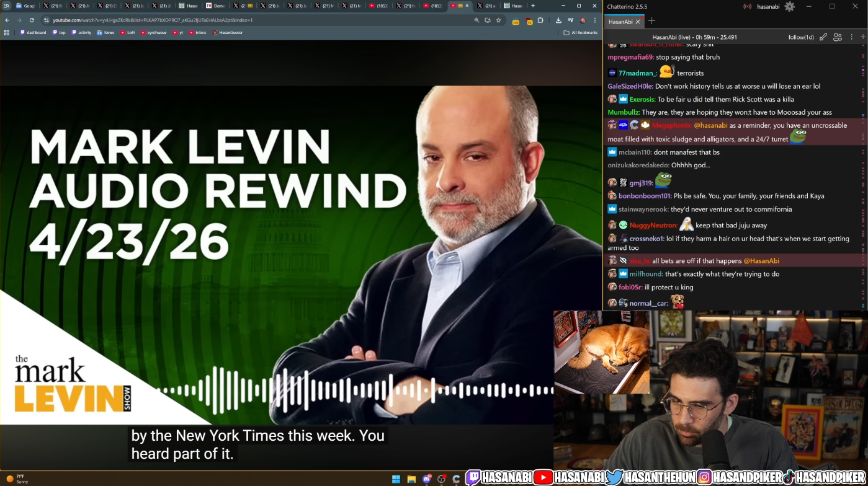
Task: Click username stainwaynerook in chat
Action: point(643,210)
